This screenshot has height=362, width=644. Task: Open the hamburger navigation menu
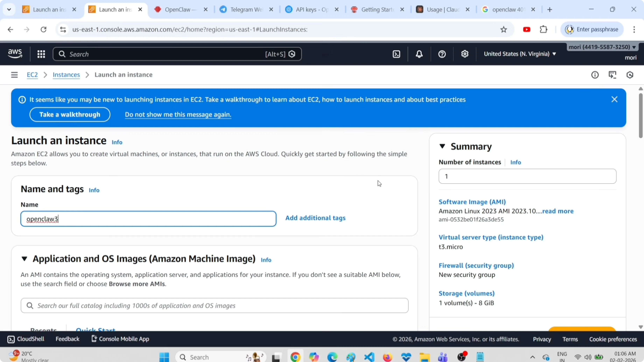[x=14, y=75]
